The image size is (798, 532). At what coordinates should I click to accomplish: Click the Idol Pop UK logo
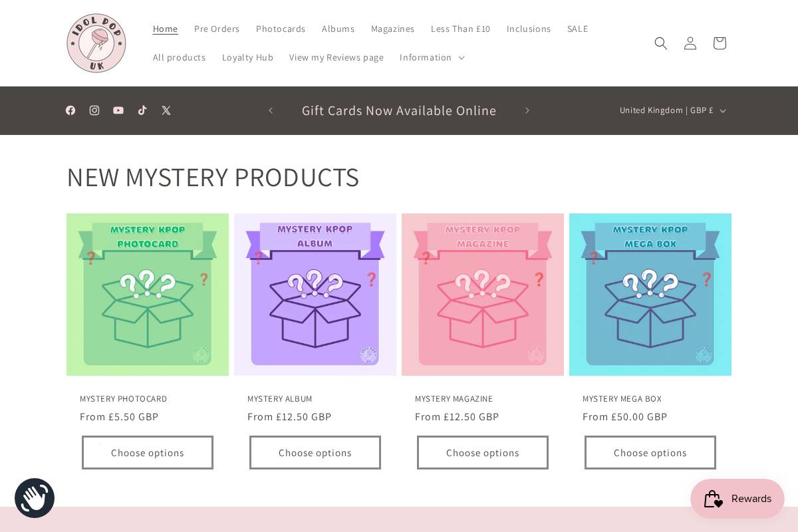[96, 43]
